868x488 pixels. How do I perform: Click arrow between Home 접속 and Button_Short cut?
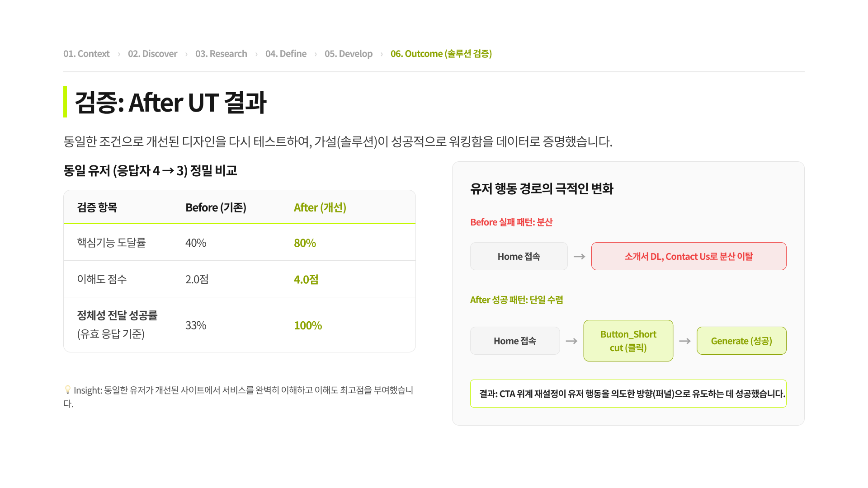point(571,341)
